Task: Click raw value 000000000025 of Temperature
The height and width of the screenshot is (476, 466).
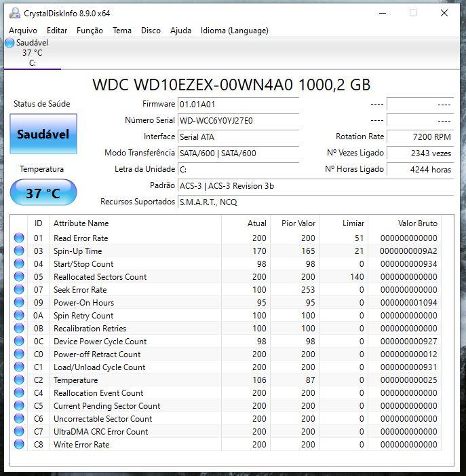Action: tap(408, 380)
